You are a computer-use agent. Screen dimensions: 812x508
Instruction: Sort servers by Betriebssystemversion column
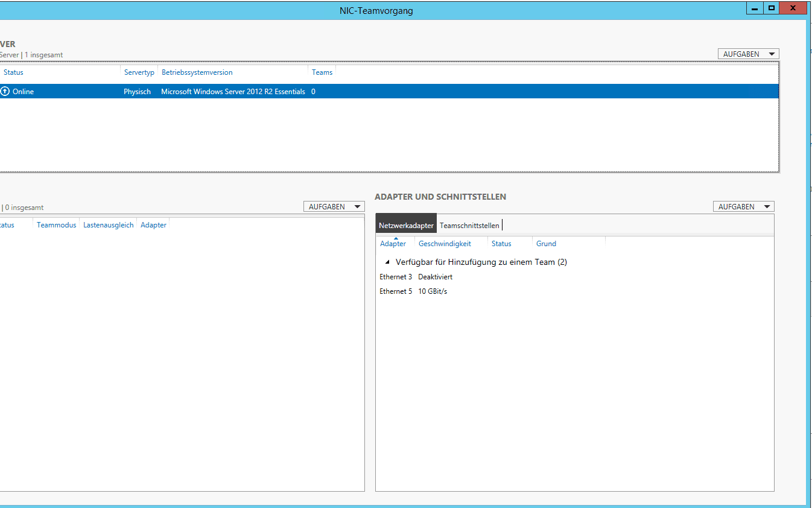(x=197, y=72)
